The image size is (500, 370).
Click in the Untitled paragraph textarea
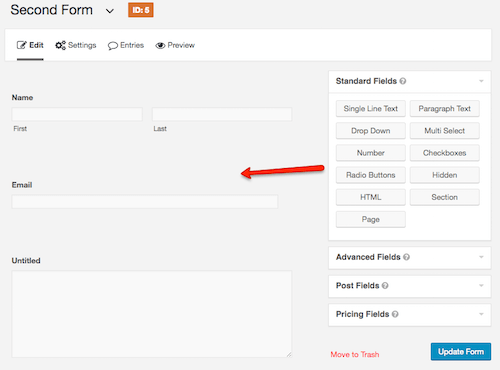coord(152,314)
